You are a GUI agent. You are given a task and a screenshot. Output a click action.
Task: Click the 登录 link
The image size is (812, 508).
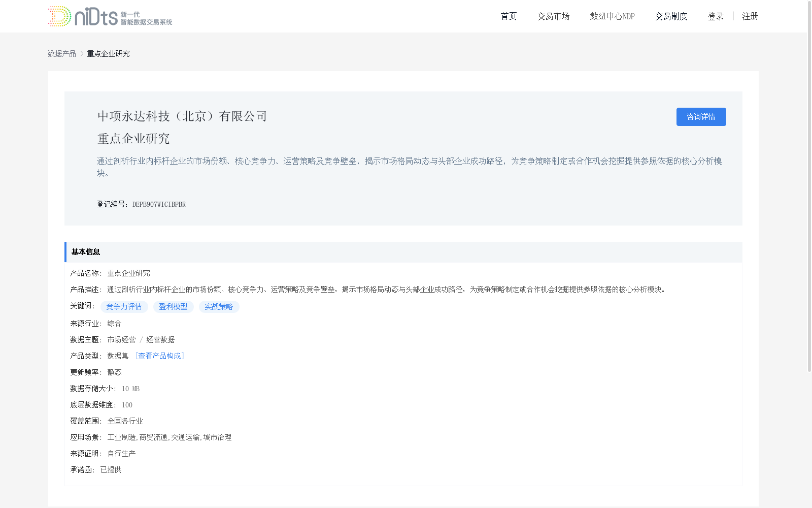tap(716, 16)
